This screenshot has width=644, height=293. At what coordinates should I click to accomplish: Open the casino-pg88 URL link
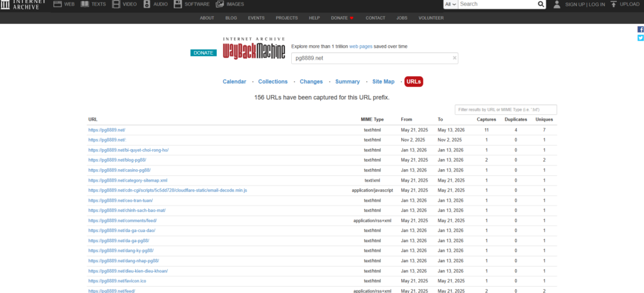tap(119, 170)
